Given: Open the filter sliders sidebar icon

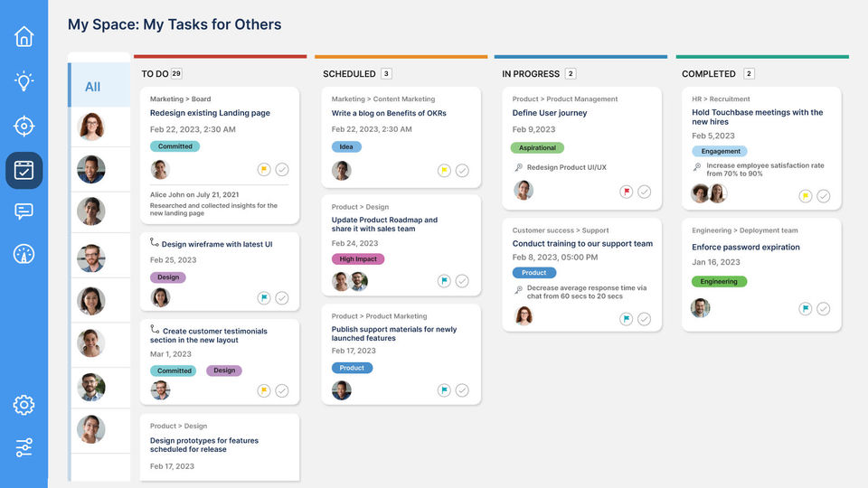Looking at the screenshot, I should pos(24,447).
